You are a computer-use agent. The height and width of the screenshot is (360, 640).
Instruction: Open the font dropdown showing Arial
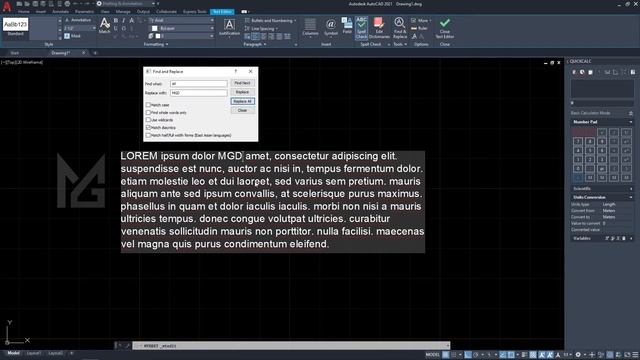coord(181,20)
